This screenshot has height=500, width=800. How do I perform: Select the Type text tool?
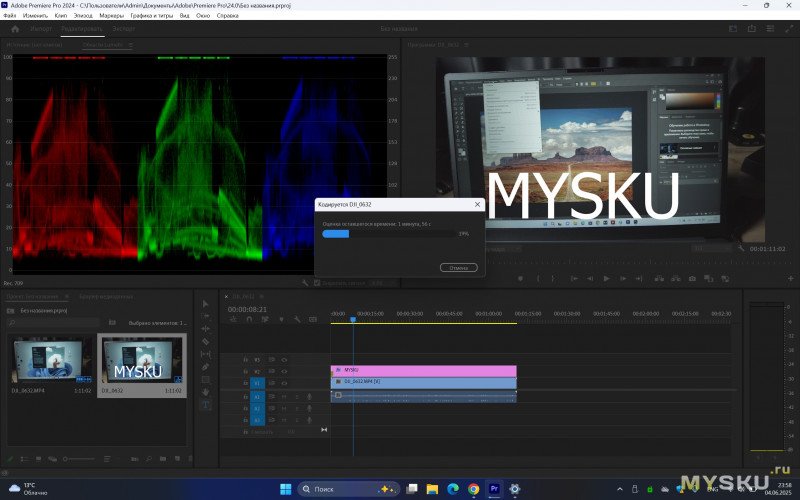point(206,405)
